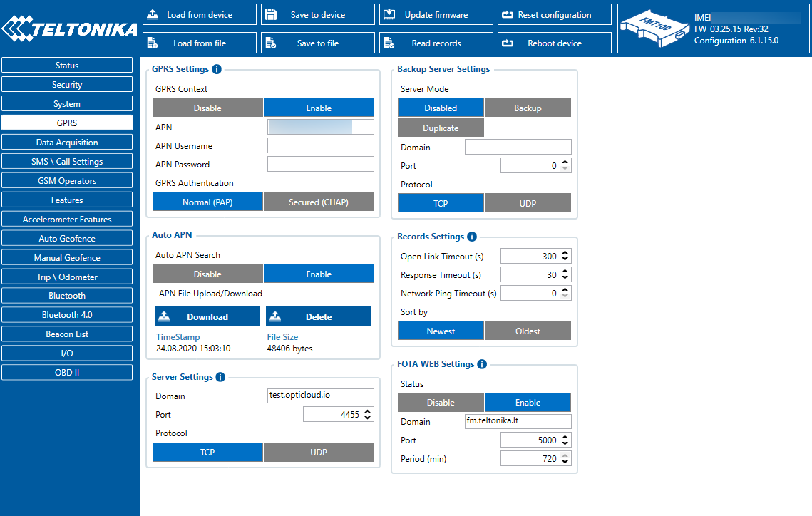Download the APN file
Screen dimensions: 812x516
207,316
